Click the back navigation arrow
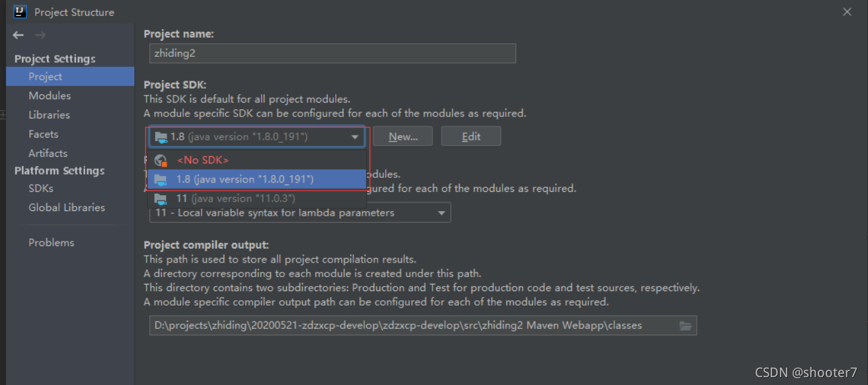Viewport: 868px width, 385px height. tap(19, 35)
